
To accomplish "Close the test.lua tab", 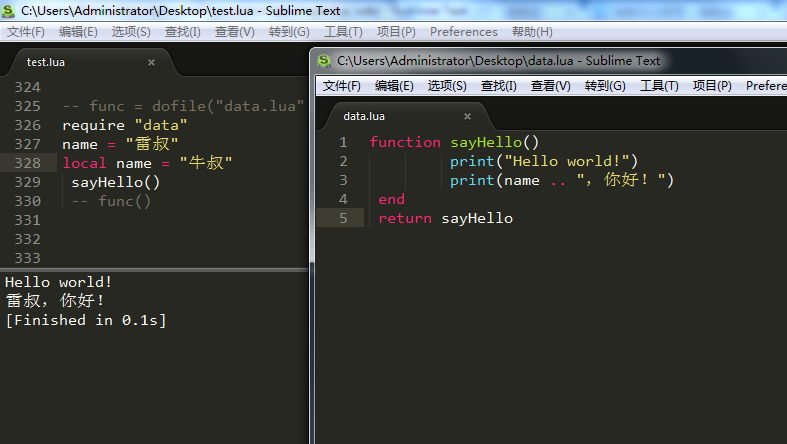I will click(151, 62).
